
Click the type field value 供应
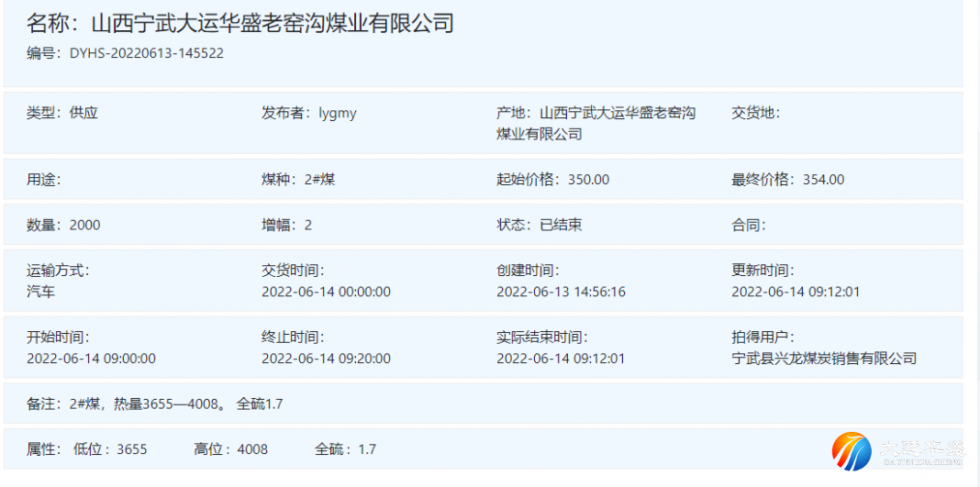(x=84, y=113)
